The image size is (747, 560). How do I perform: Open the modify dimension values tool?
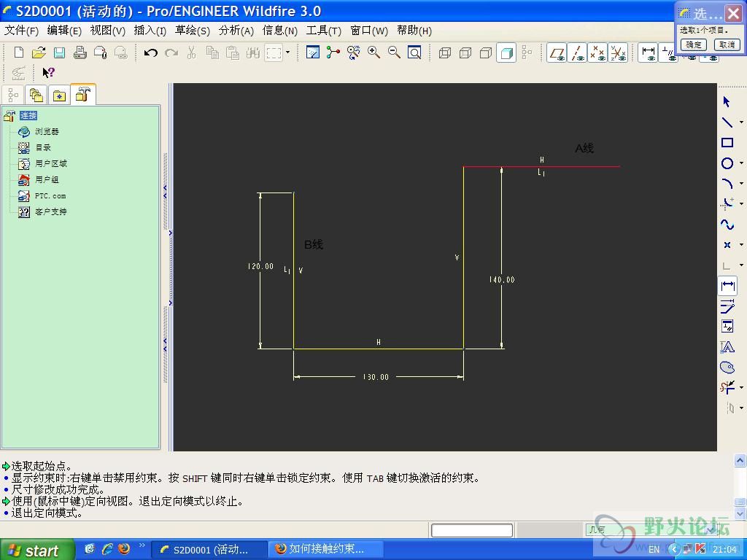(727, 306)
